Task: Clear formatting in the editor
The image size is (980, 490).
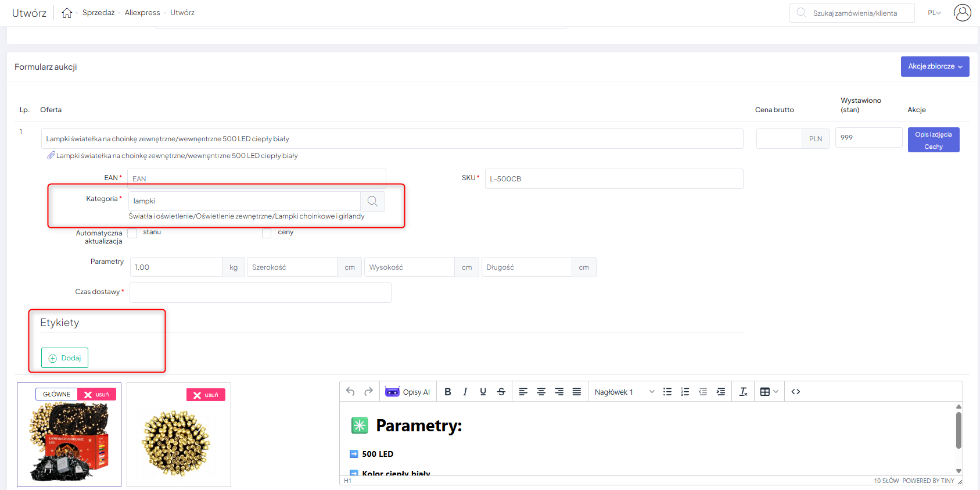Action: 743,392
